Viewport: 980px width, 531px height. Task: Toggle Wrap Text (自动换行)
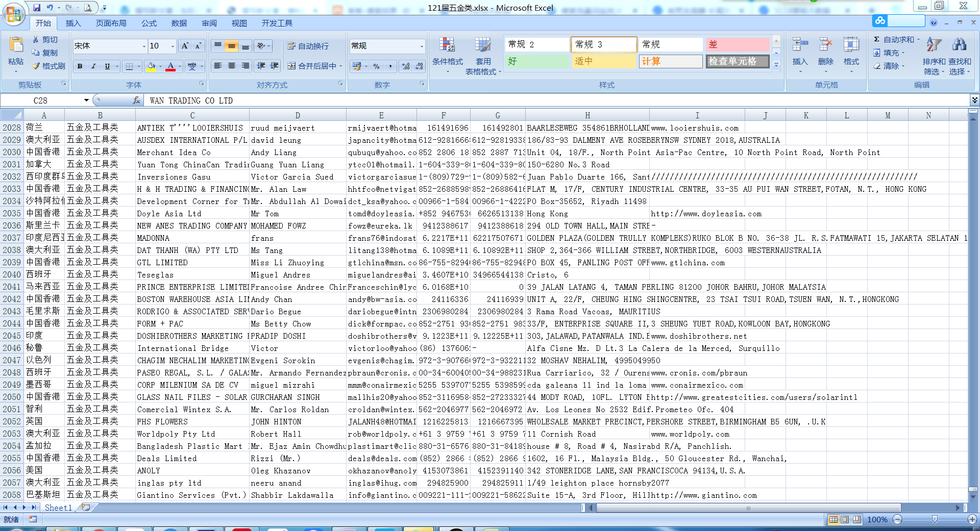coord(308,46)
